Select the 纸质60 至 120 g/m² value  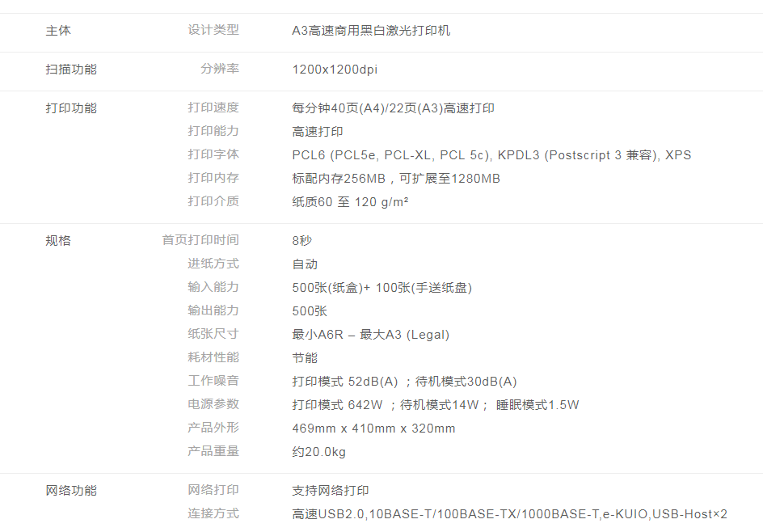350,202
